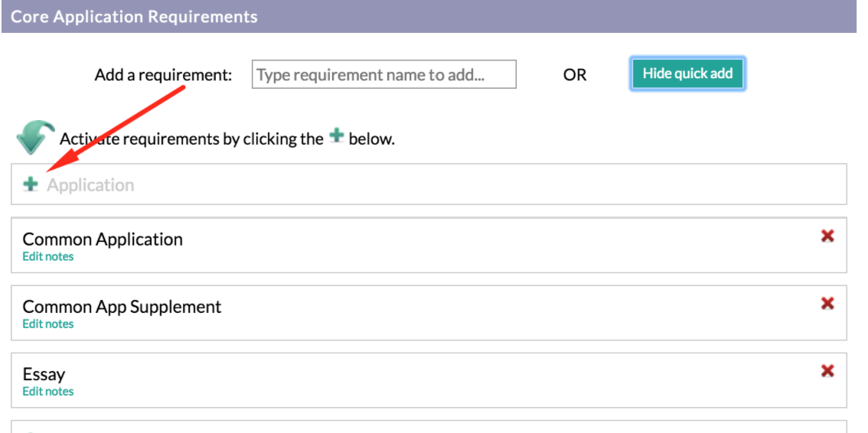
Task: Focus the requirement name input field
Action: tap(384, 75)
